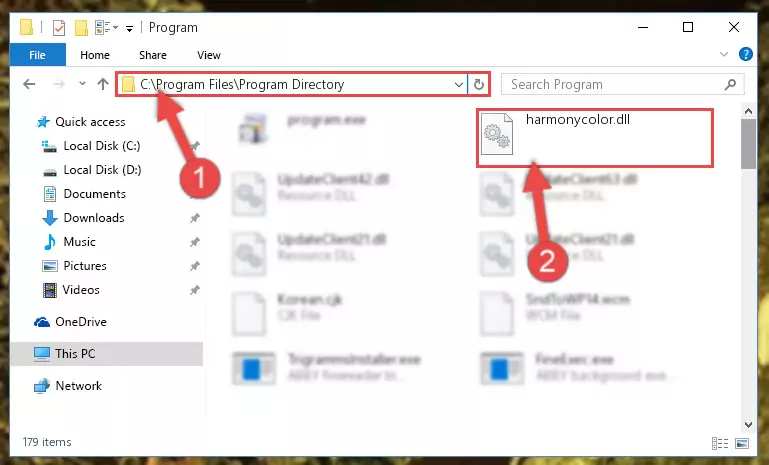Select Quick access in navigation pane
The width and height of the screenshot is (769, 465).
click(90, 122)
